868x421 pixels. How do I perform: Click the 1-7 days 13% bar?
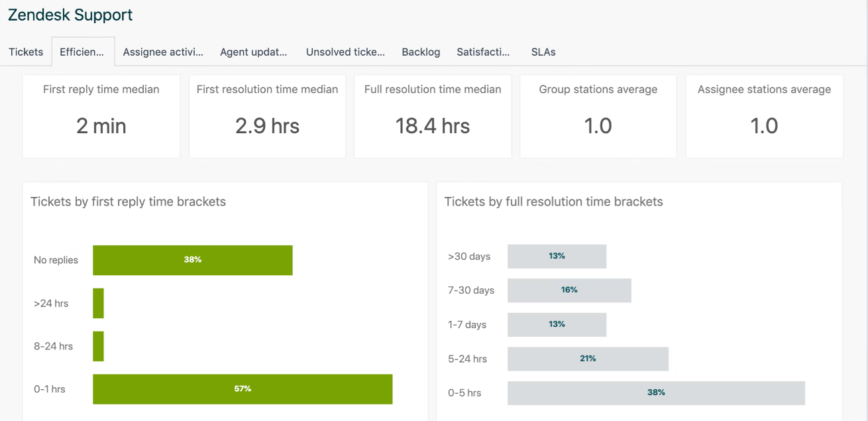(x=557, y=325)
